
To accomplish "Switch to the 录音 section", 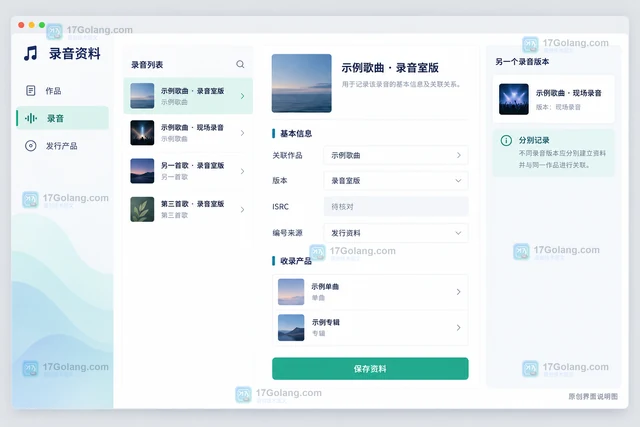I will pyautogui.click(x=62, y=118).
